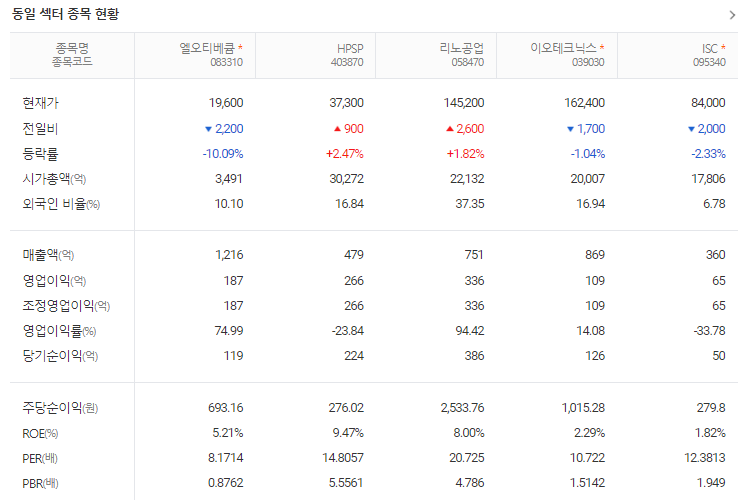
Task: Open 엘오티베큠 stock column header
Action: click(206, 48)
